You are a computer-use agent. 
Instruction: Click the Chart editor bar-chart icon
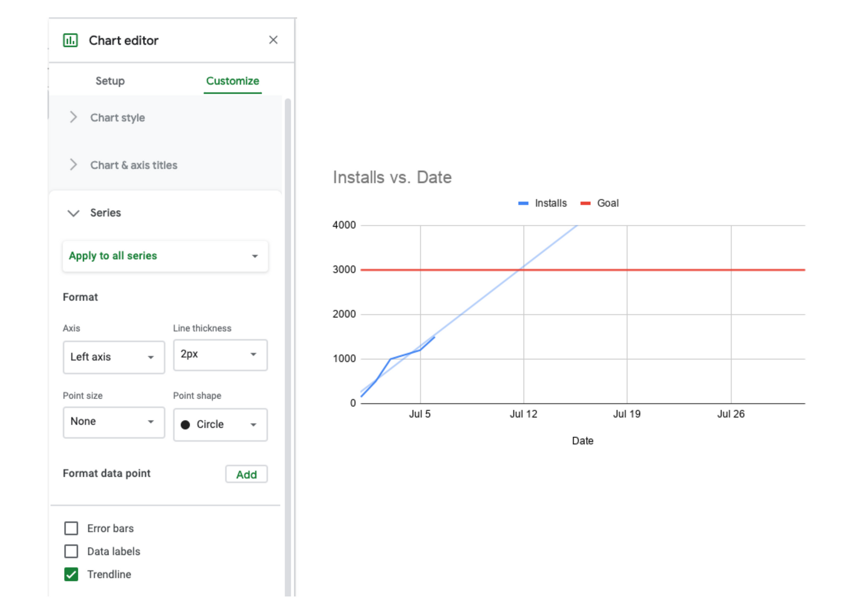click(x=70, y=40)
